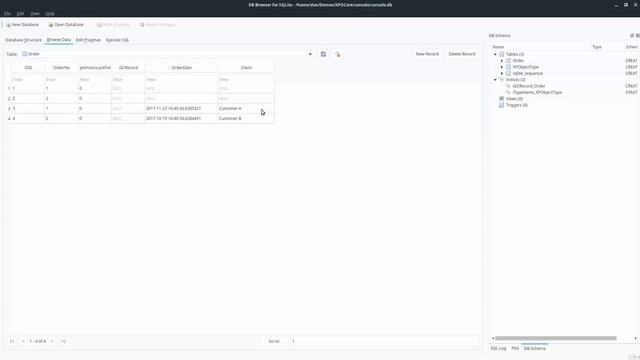Switch to the SQL Log bottom tab

498,348
